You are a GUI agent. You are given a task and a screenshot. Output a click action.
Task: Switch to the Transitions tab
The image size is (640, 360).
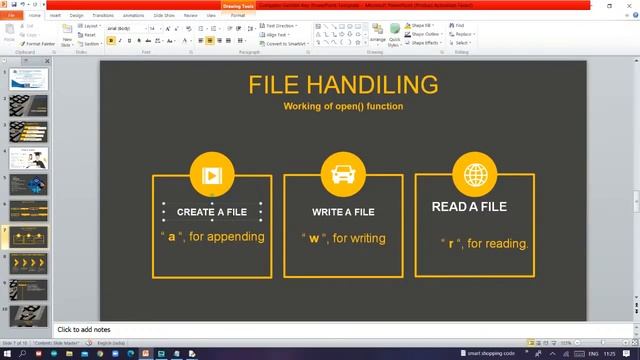103,16
